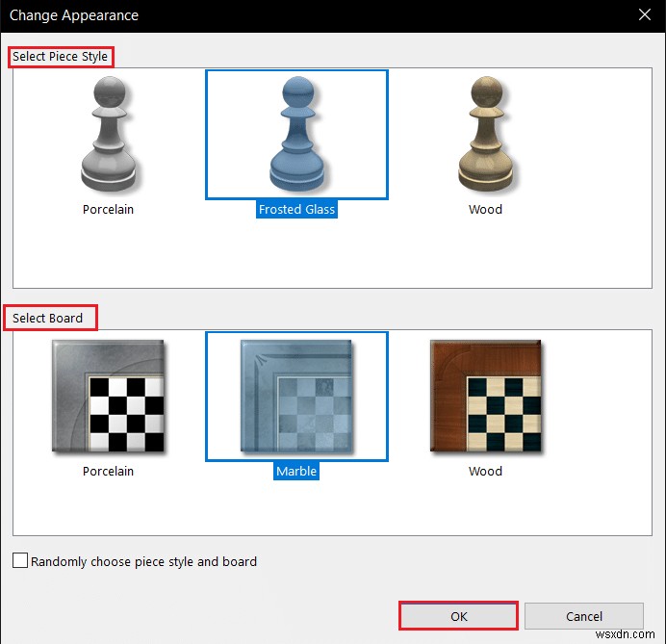666x644 pixels.
Task: Enable randomly choose piece style and board
Action: point(20,561)
